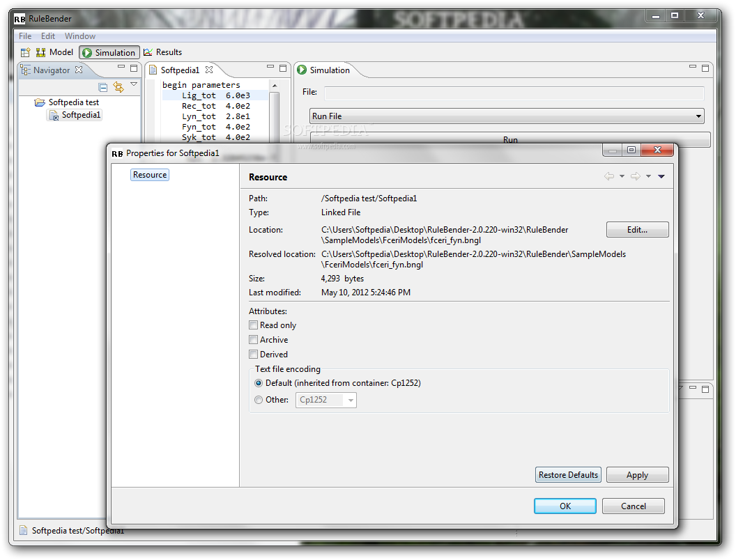Minimize the Navigator panel

pyautogui.click(x=121, y=67)
